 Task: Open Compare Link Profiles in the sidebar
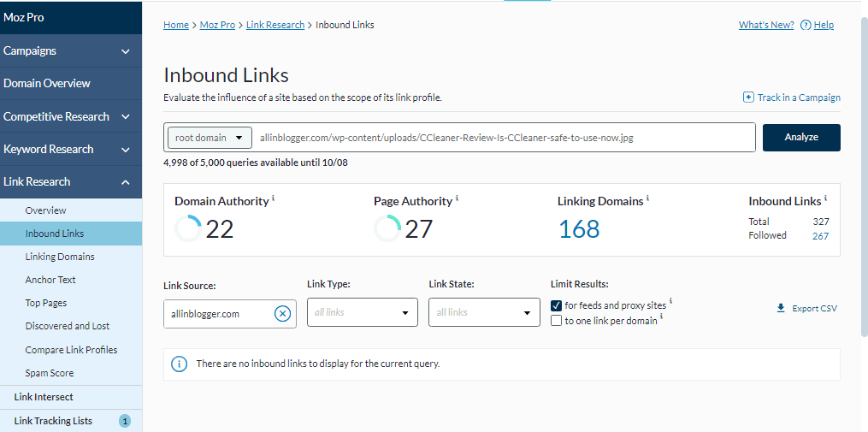pyautogui.click(x=71, y=350)
